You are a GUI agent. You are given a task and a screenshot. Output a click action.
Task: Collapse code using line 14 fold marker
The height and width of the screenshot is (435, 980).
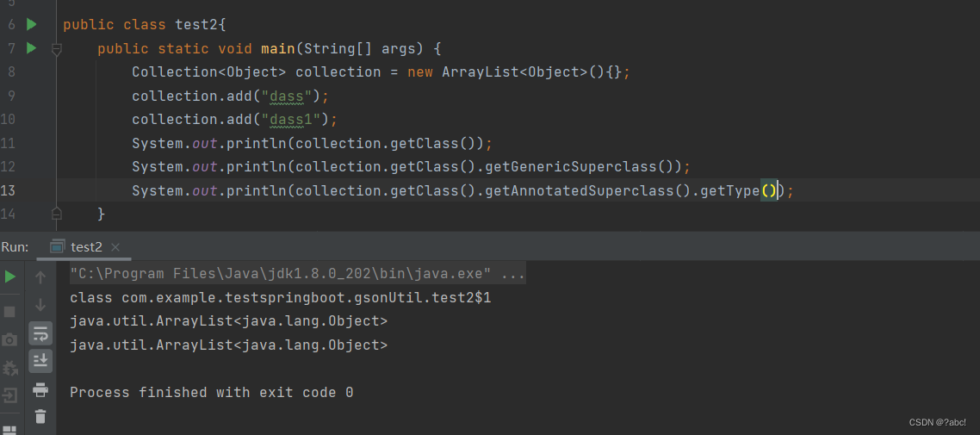[x=56, y=214]
